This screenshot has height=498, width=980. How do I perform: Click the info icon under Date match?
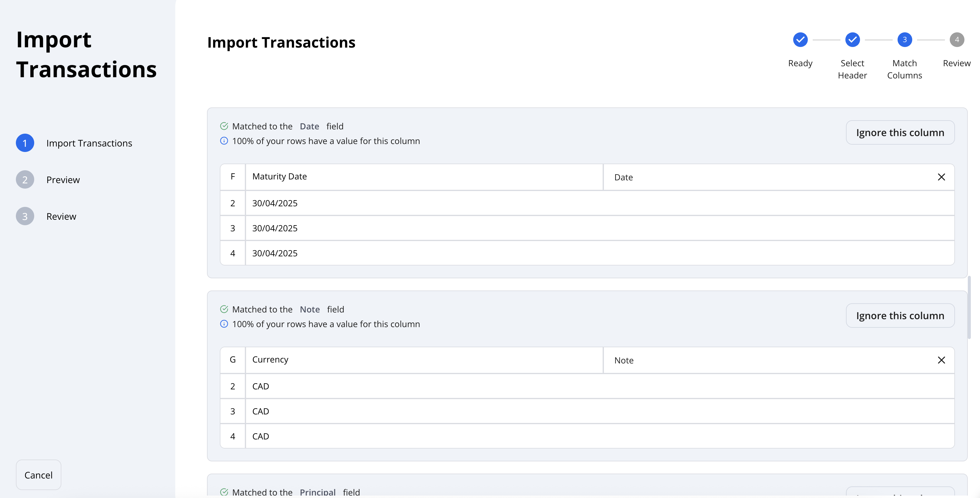click(224, 141)
